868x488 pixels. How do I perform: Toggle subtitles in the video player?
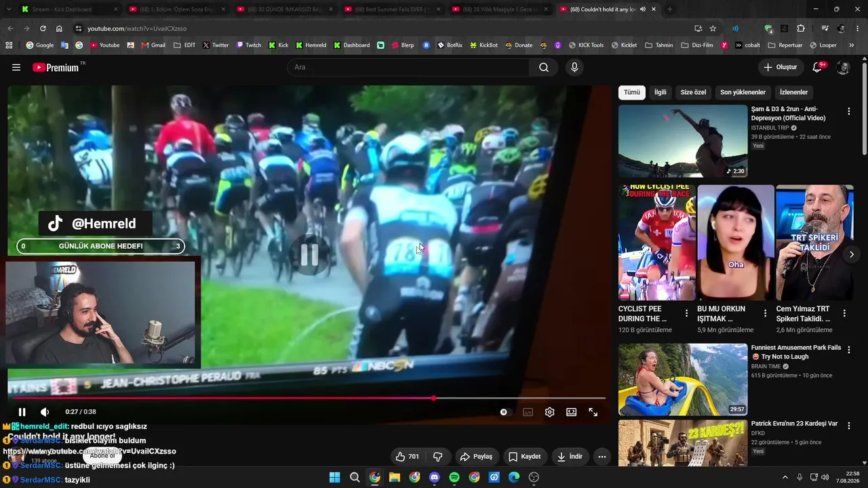528,411
